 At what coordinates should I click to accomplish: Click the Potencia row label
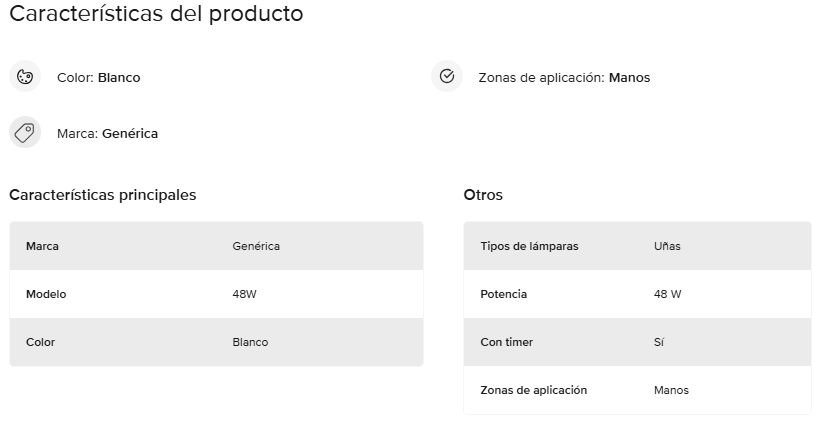pyautogui.click(x=504, y=294)
